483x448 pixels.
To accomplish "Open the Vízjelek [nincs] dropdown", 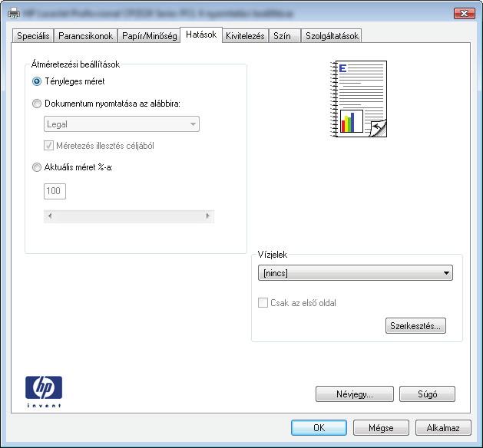I will (356, 273).
